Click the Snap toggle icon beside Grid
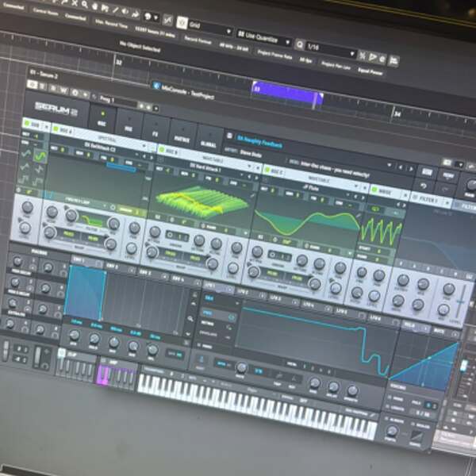 pyautogui.click(x=182, y=23)
